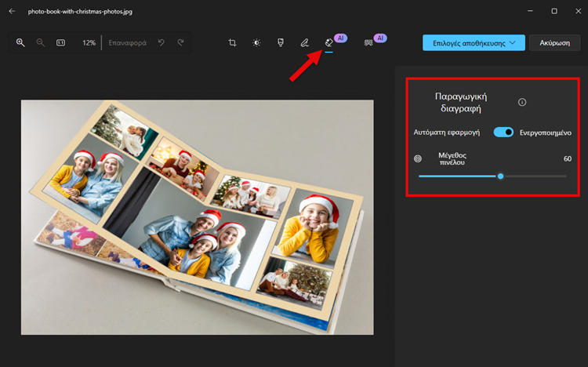Select the Crop tool
The width and height of the screenshot is (588, 367).
coord(233,42)
